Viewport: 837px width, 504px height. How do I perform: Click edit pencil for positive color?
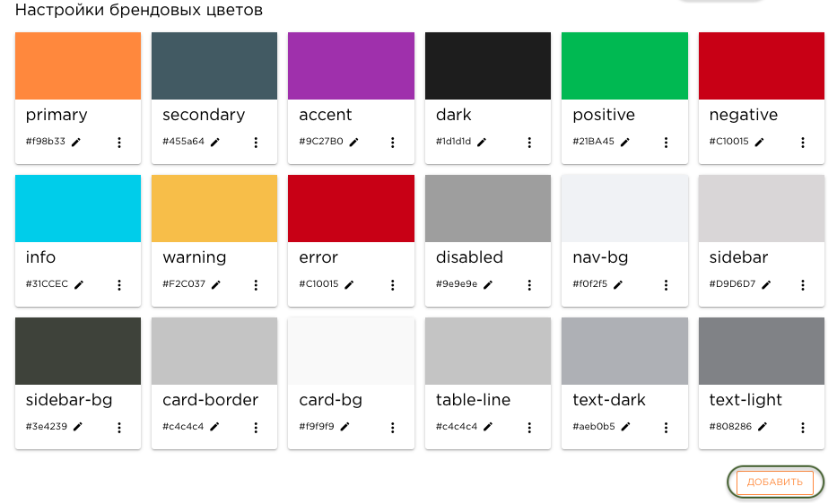(x=624, y=142)
